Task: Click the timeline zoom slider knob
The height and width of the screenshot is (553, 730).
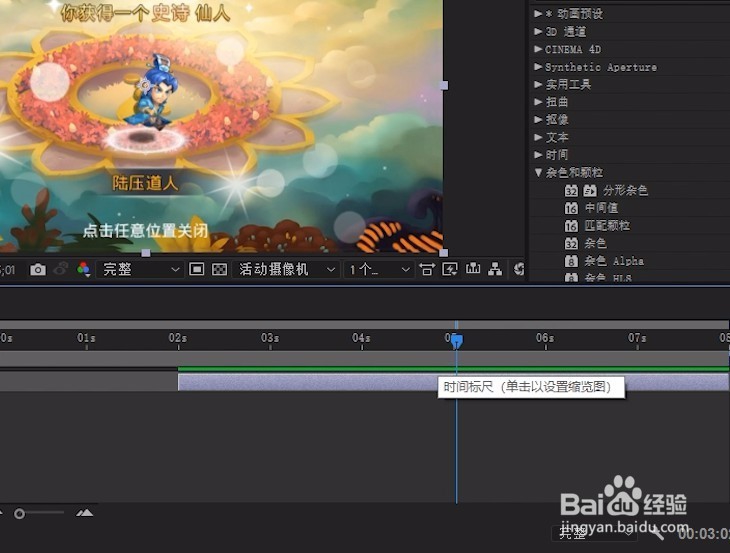Action: pyautogui.click(x=20, y=513)
